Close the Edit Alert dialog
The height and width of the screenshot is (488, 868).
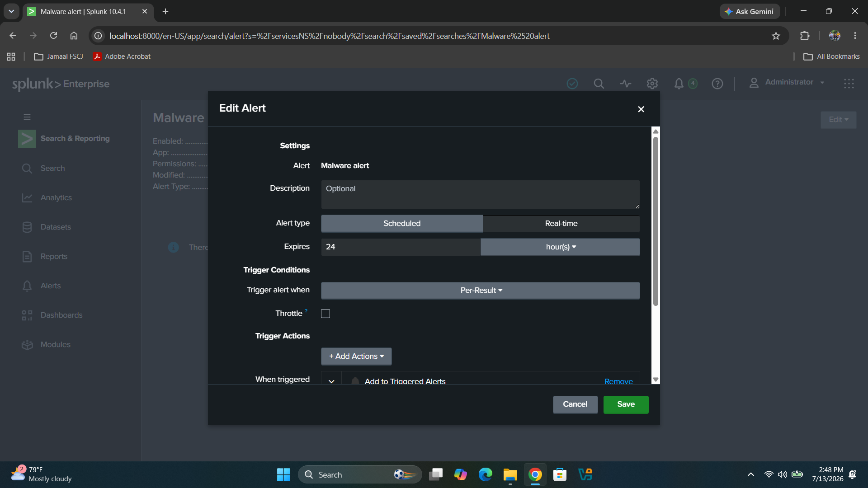[641, 109]
